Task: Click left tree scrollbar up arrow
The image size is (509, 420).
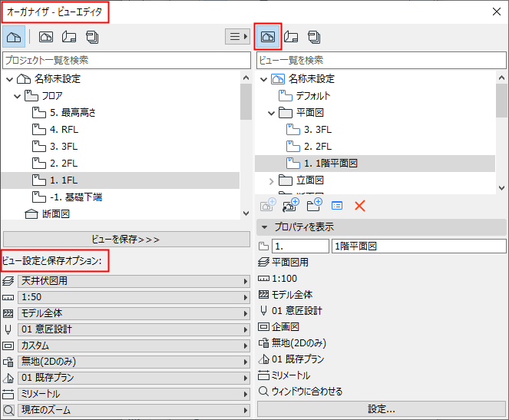Action: click(x=246, y=78)
